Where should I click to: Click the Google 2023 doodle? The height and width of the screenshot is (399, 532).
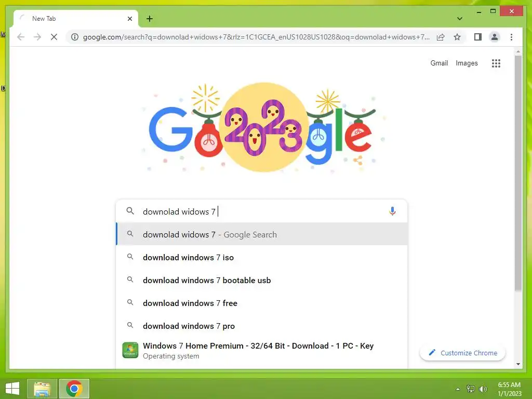coord(263,127)
